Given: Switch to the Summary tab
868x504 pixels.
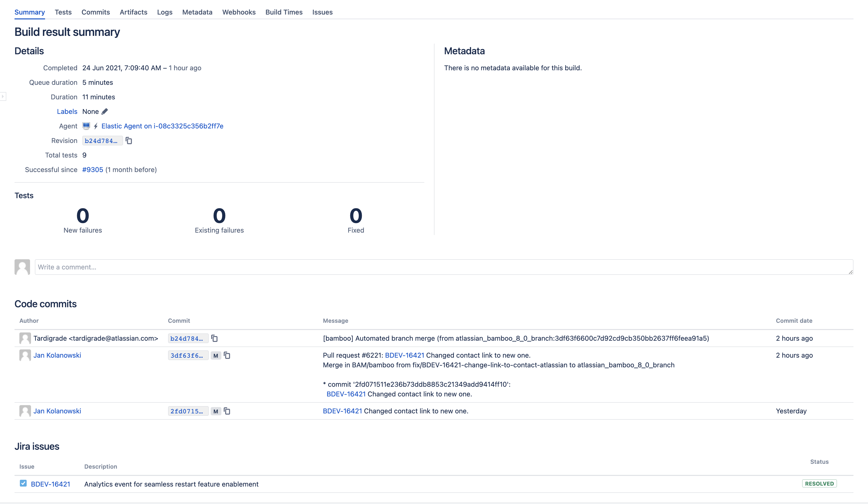Looking at the screenshot, I should (30, 12).
